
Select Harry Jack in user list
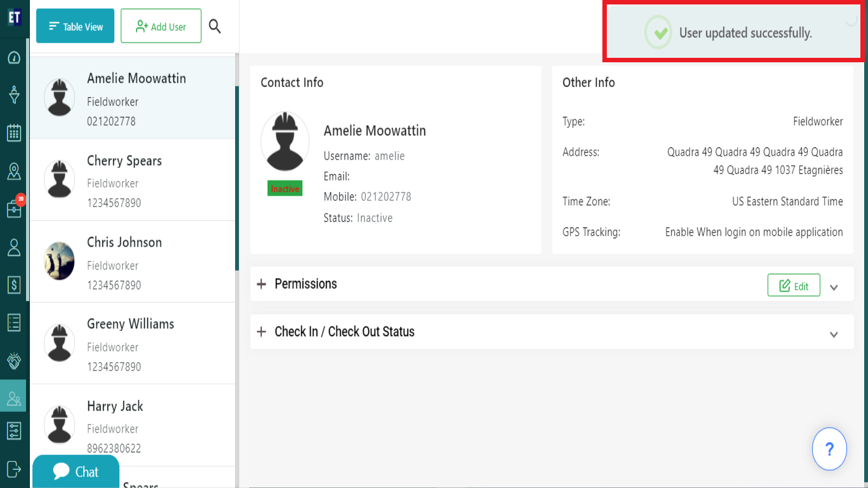click(x=132, y=424)
